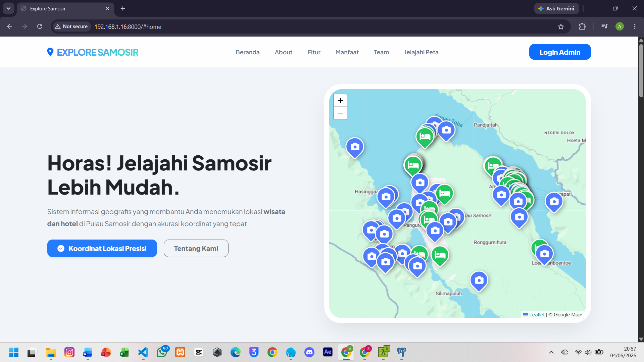Zoom out on the Leaflet map
The width and height of the screenshot is (644, 362).
tap(340, 113)
